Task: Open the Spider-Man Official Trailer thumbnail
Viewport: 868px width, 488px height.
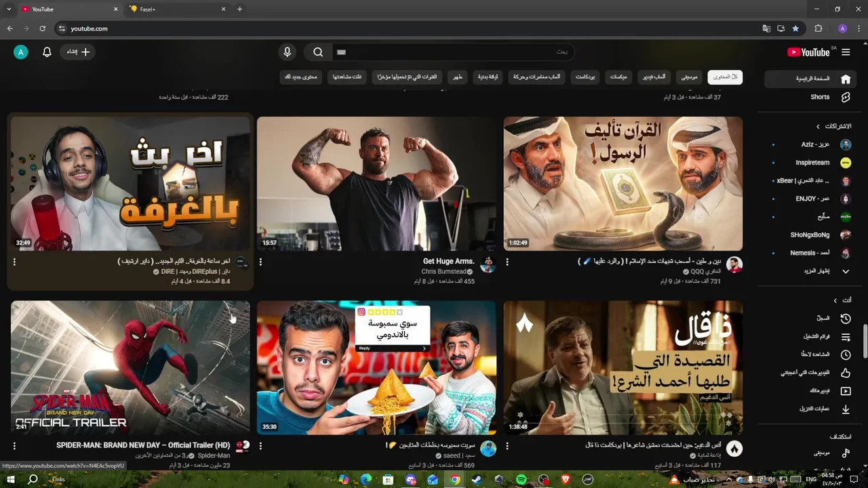Action: click(x=130, y=367)
